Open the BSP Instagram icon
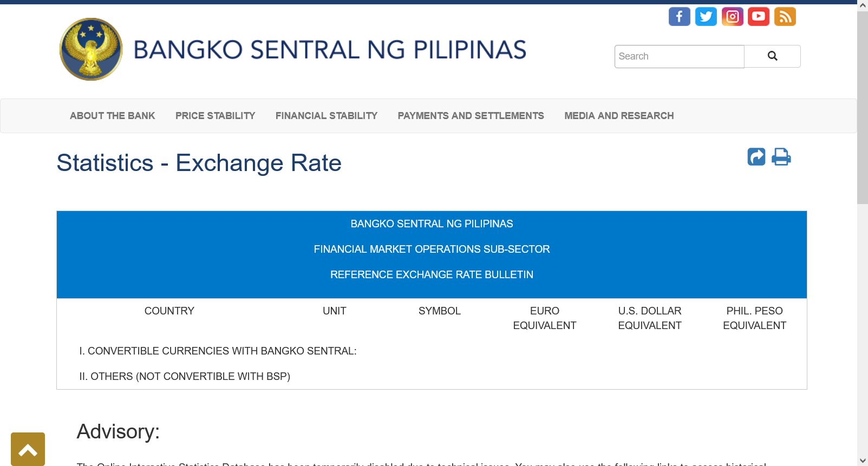Viewport: 868px width, 466px height. tap(732, 17)
